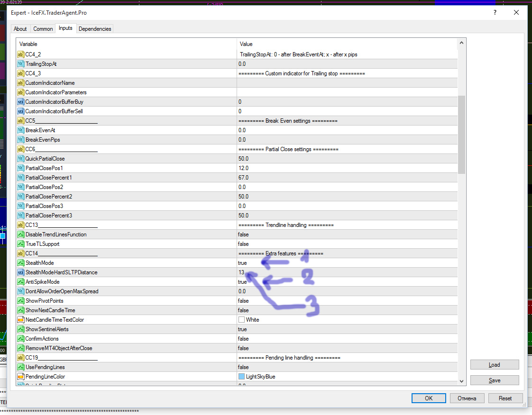Viewport: 532px width, 415px height.
Task: Click the boolean icon beside ShowSentinelAlerts
Action: 21,329
